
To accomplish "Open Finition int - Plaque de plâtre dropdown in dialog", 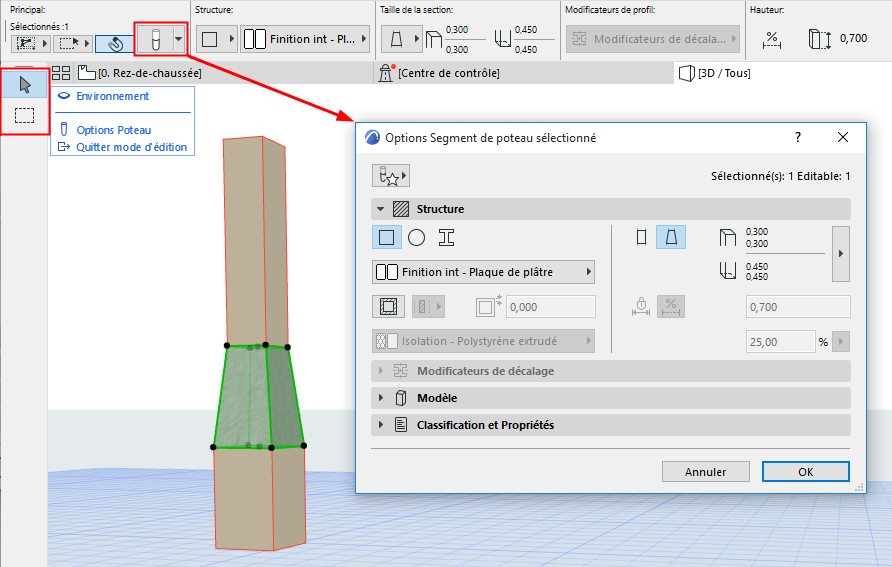I will tap(484, 272).
